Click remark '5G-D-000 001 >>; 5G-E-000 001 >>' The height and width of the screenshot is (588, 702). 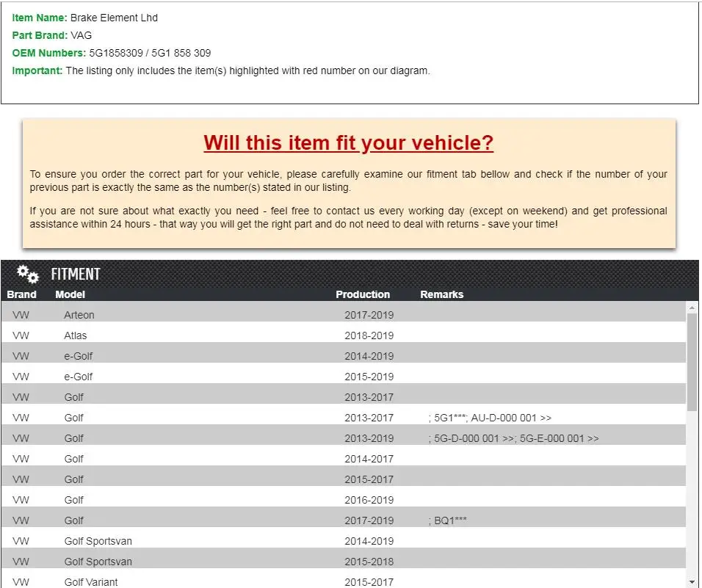(x=513, y=438)
